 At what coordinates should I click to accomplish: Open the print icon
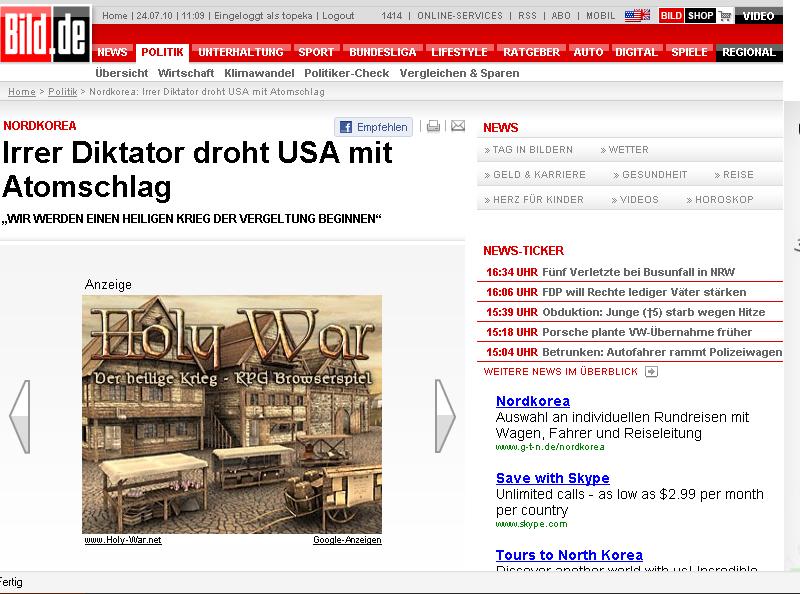pyautogui.click(x=433, y=126)
